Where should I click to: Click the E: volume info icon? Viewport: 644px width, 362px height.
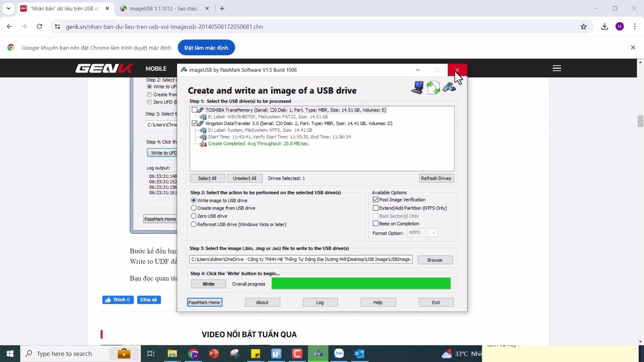point(203,117)
